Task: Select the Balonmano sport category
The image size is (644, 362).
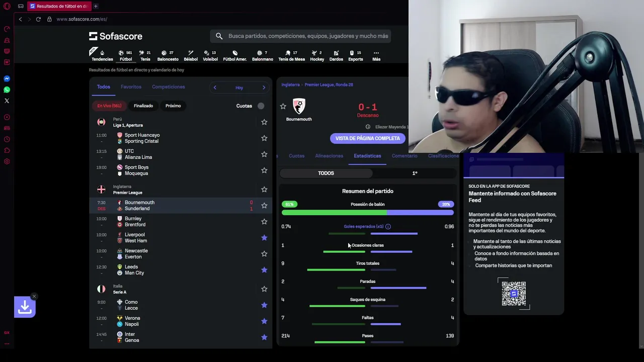Action: pos(263,56)
